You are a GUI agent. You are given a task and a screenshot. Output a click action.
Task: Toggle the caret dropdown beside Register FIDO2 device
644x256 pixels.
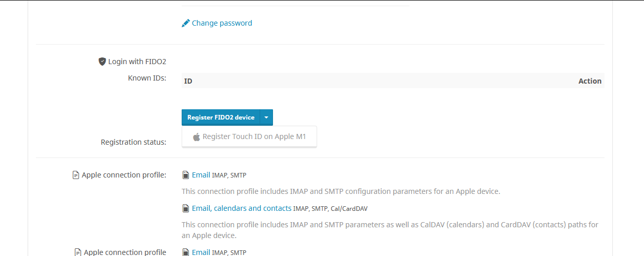click(x=266, y=117)
